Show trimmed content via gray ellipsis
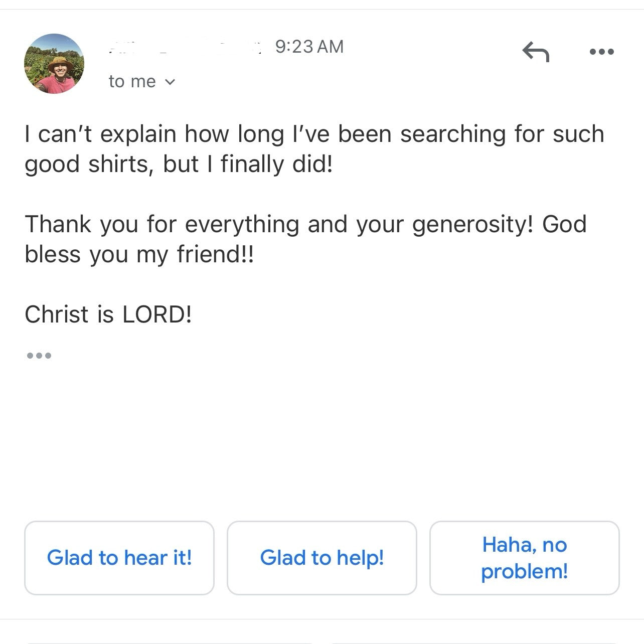Viewport: 644px width, 644px height. pyautogui.click(x=39, y=356)
